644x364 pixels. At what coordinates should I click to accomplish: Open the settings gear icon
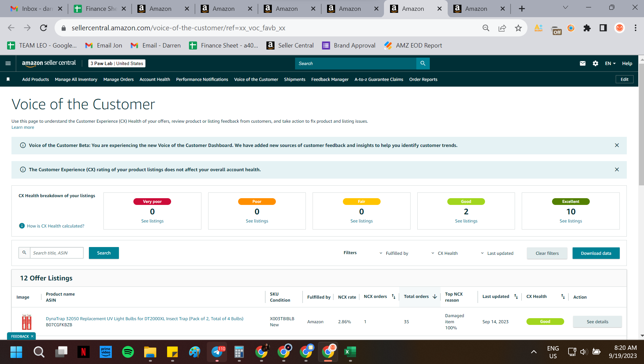coord(595,63)
